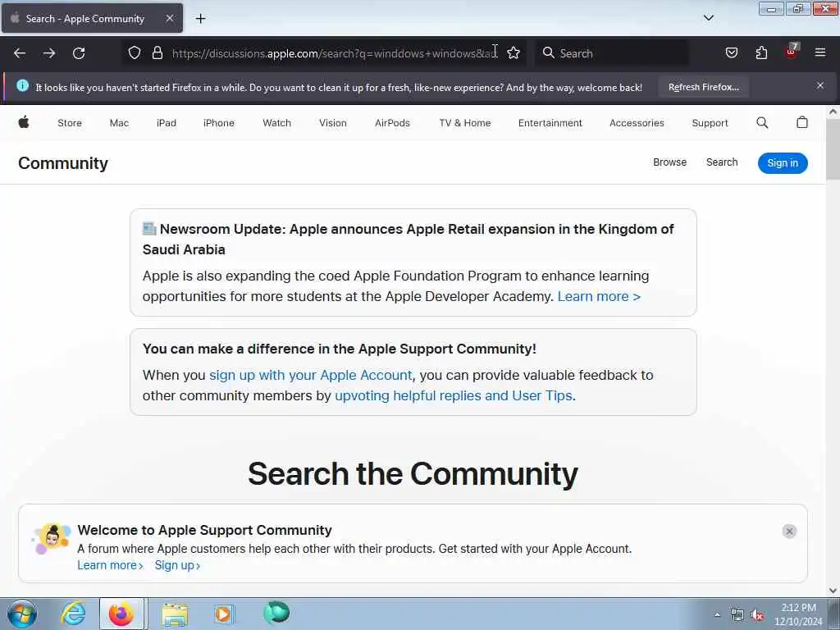Bookmark this page with the star icon
This screenshot has width=840, height=630.
tap(514, 52)
